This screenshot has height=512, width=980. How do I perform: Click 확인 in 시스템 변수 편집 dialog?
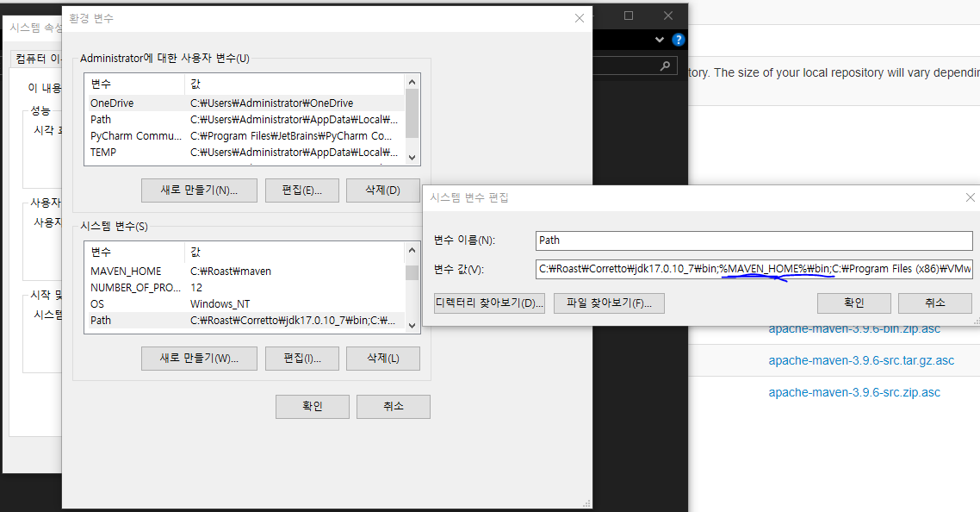pos(854,303)
